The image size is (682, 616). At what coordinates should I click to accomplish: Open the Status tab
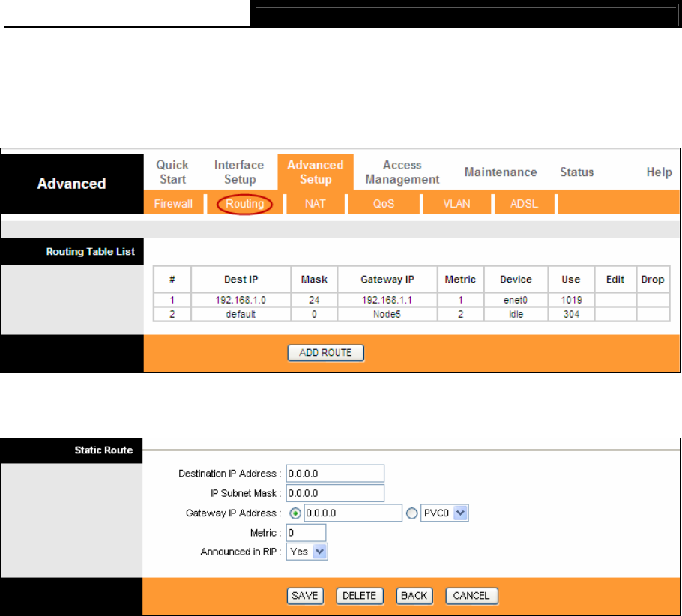577,172
